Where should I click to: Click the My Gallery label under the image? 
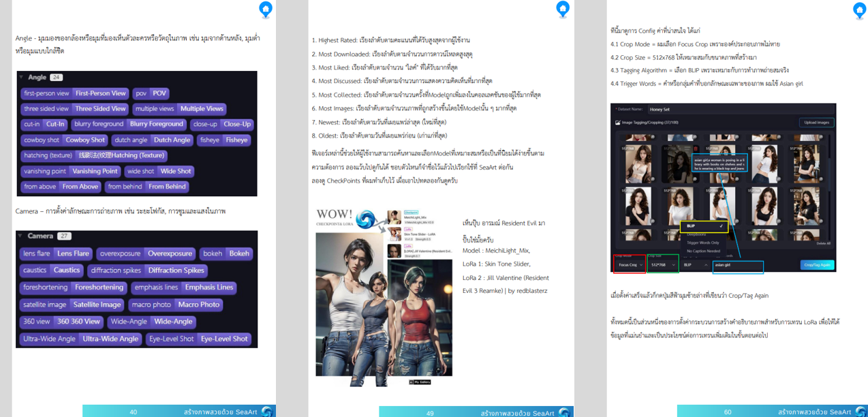420,382
